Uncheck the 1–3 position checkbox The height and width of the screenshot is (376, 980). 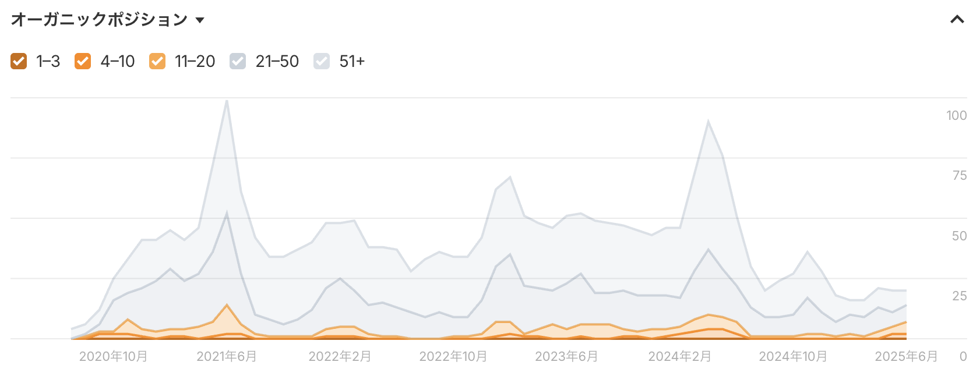coord(19,61)
